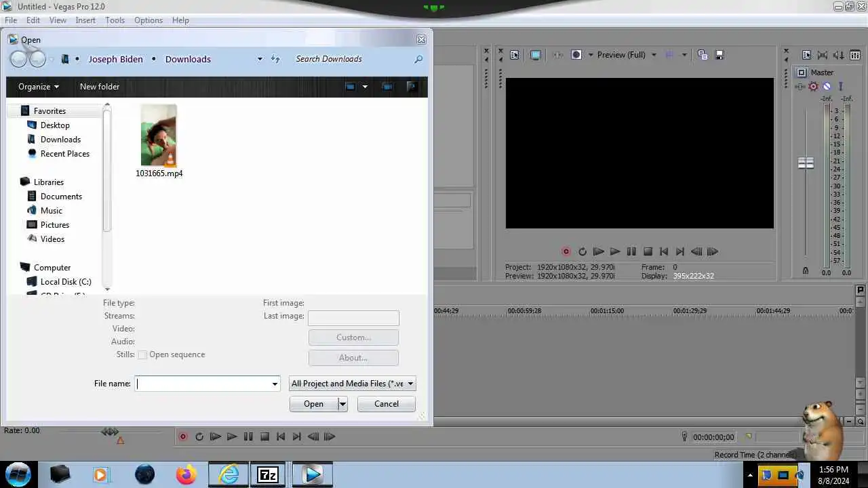Click the playback Rate slider
Viewport: 868px width, 488px height.
click(x=110, y=432)
